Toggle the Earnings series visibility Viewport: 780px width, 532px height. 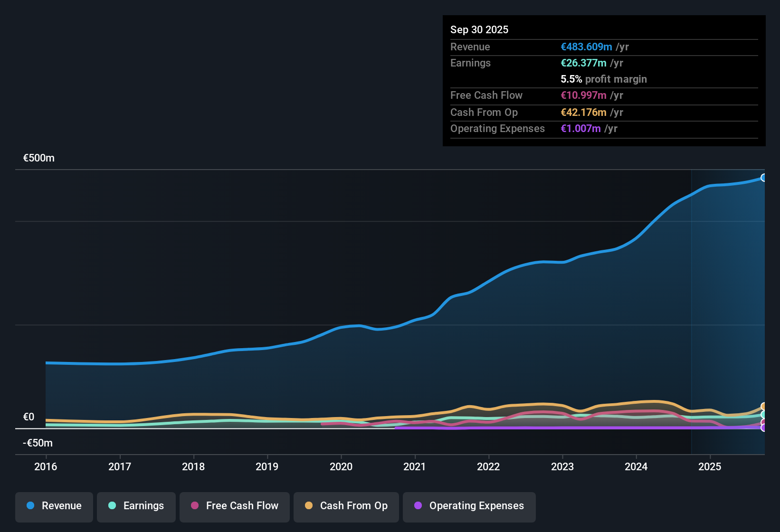[136, 507]
